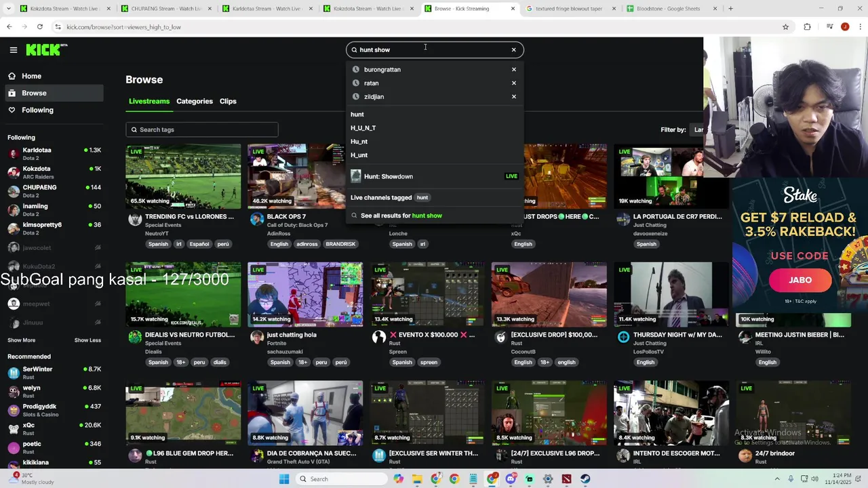Switch to the Categories tab
This screenshot has width=868, height=488.
(195, 101)
